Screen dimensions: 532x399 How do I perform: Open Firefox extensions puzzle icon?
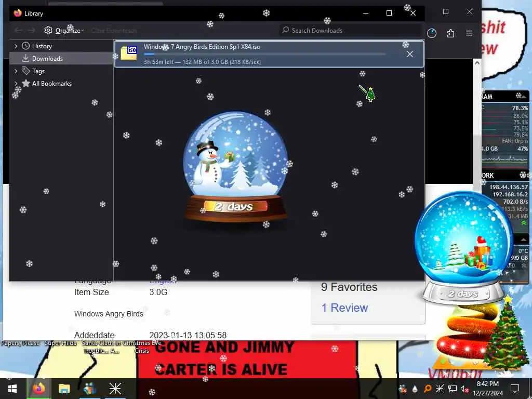click(x=450, y=33)
